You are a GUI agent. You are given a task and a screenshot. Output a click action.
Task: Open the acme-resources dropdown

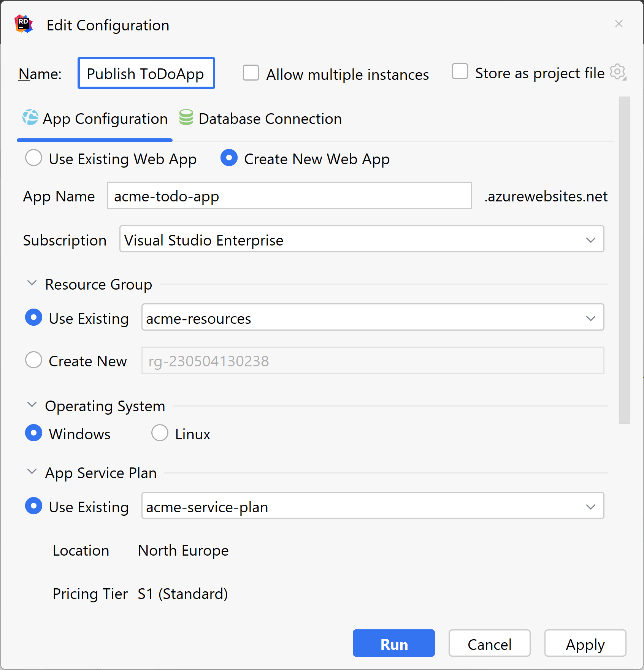click(590, 318)
